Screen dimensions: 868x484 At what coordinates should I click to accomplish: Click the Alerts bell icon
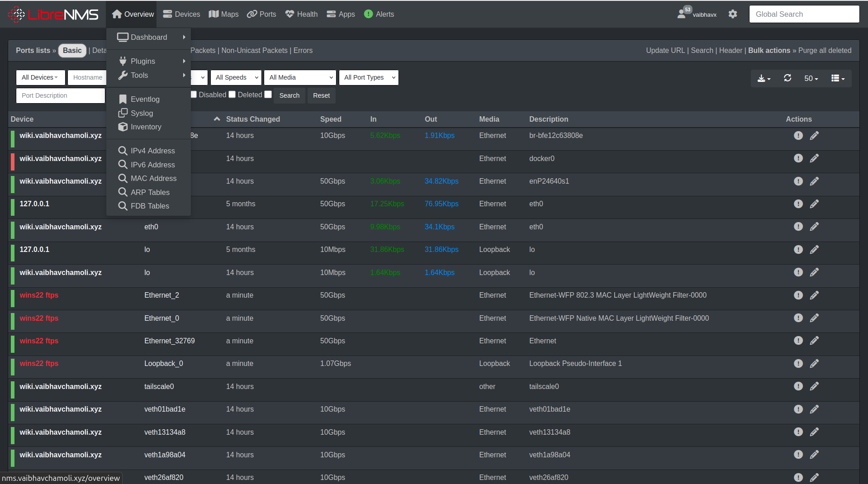tap(369, 14)
